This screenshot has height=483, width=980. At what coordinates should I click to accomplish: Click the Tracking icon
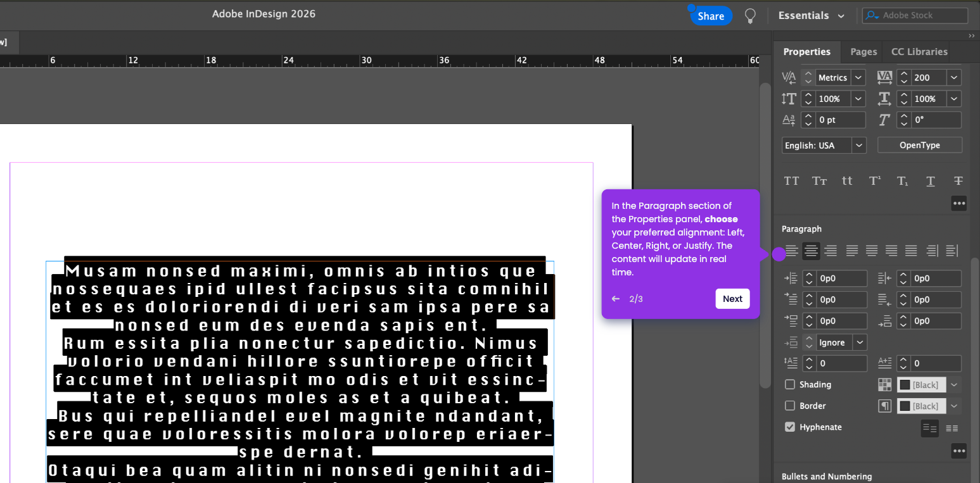pyautogui.click(x=884, y=77)
